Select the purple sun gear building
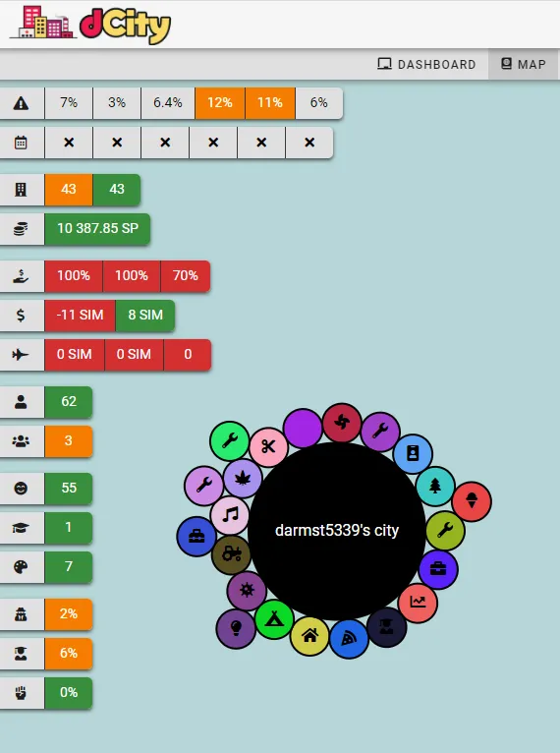The image size is (560, 753). pyautogui.click(x=247, y=590)
